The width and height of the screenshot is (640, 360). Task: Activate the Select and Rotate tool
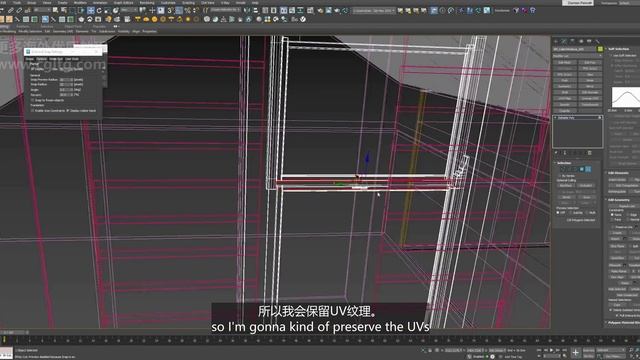coord(99,10)
